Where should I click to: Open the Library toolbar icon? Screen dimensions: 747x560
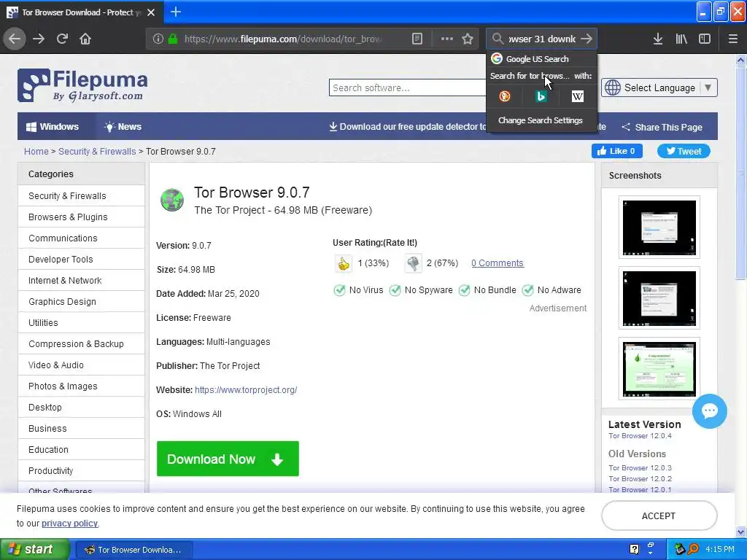point(681,39)
